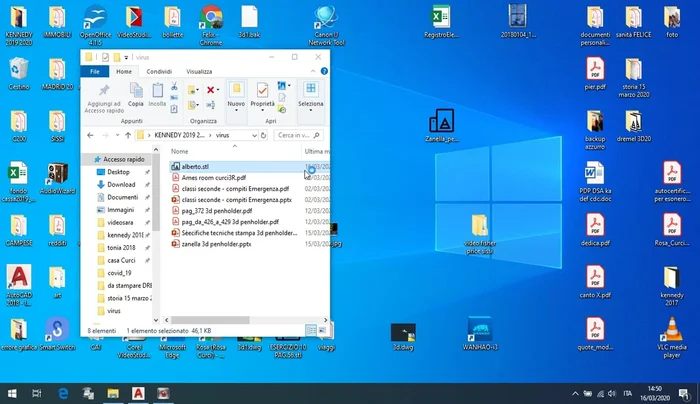The height and width of the screenshot is (404, 700).
Task: Select the Download folder in the sidebar
Action: pos(121,184)
